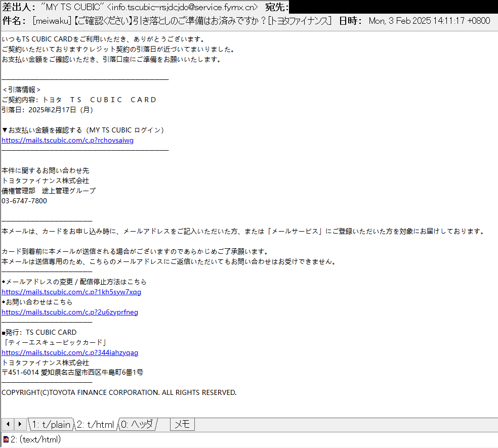Click the right arrow tab scroll button
The image size is (498, 448).
pyautogui.click(x=20, y=424)
